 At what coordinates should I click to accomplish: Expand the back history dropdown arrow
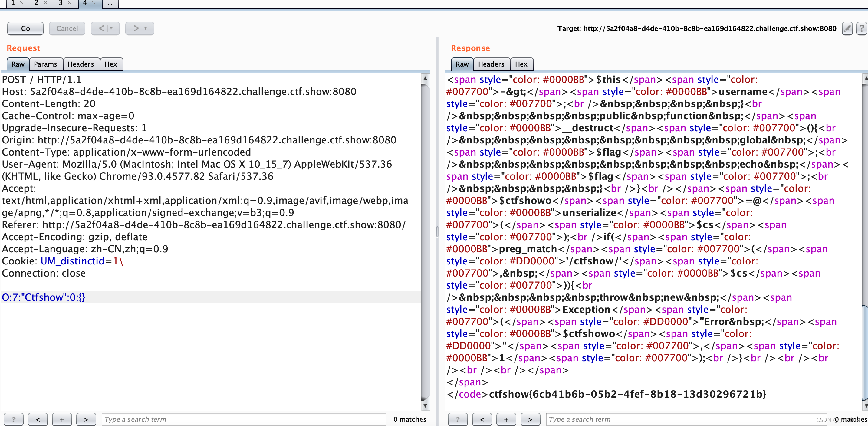click(112, 29)
